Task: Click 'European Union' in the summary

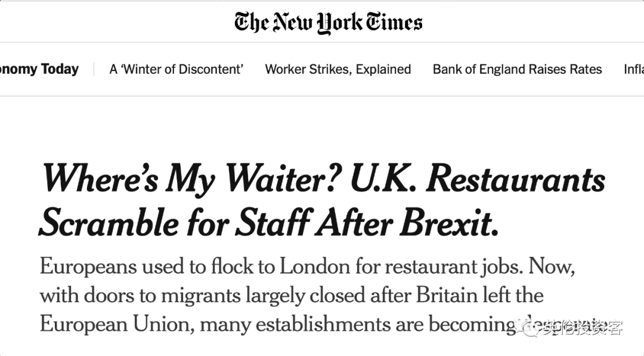Action: click(117, 324)
